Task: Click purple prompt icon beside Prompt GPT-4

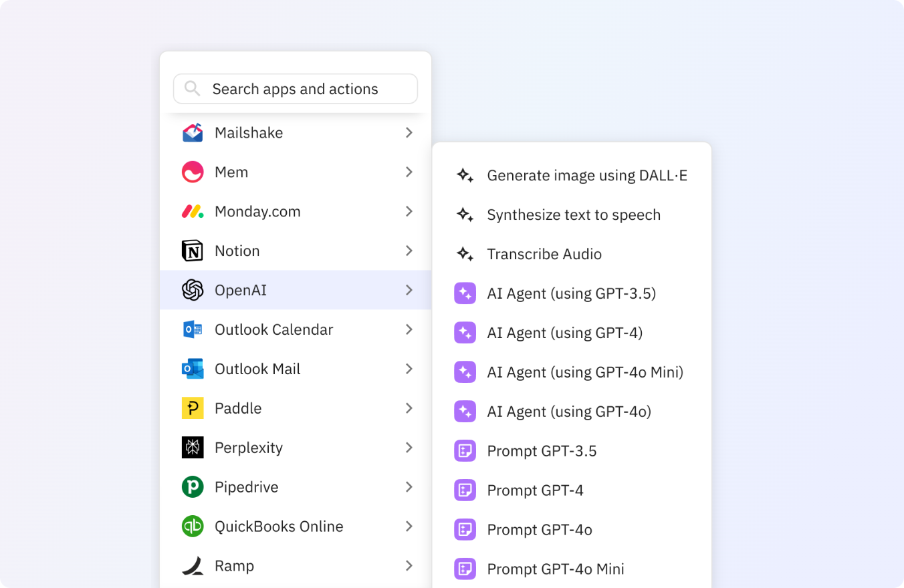Action: 465,490
